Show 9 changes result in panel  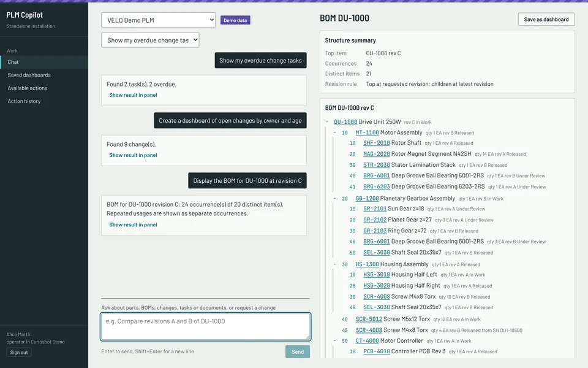click(x=133, y=155)
